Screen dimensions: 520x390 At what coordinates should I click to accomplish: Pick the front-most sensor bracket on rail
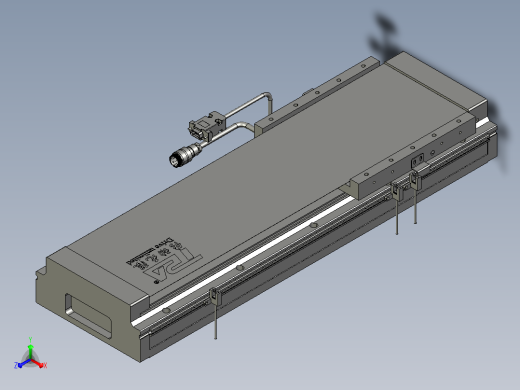215,296
